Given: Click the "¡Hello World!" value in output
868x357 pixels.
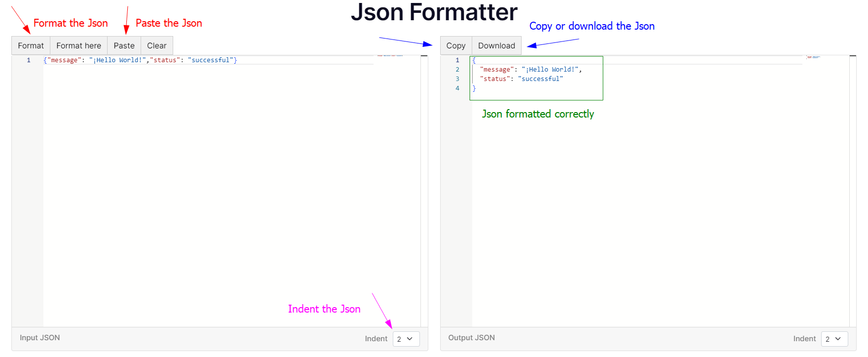Looking at the screenshot, I should pyautogui.click(x=550, y=70).
